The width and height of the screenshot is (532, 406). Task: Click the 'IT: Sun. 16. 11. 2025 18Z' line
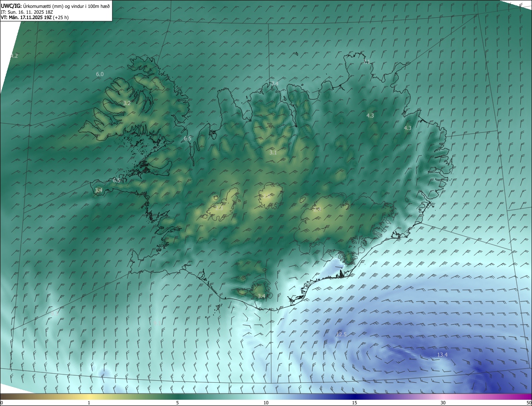coord(27,12)
